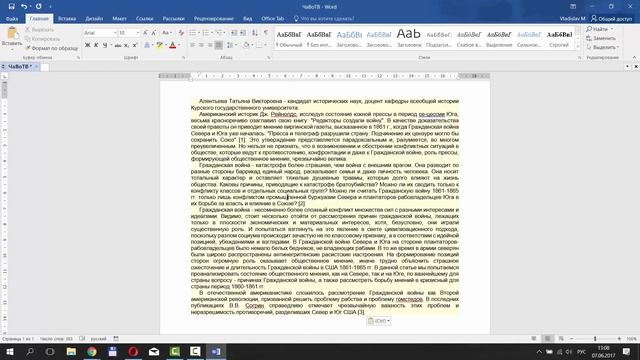
Task: Open Change Case (Аа) dropdown
Action: 167,33
